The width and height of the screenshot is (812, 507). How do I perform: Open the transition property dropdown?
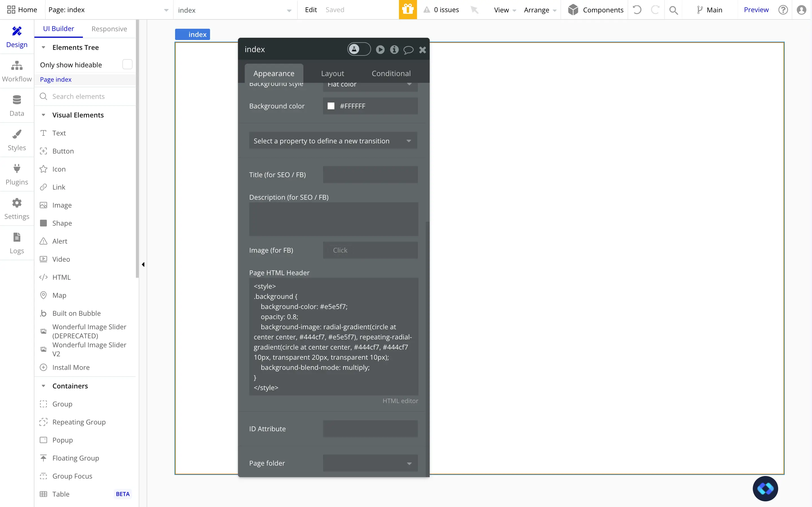333,141
